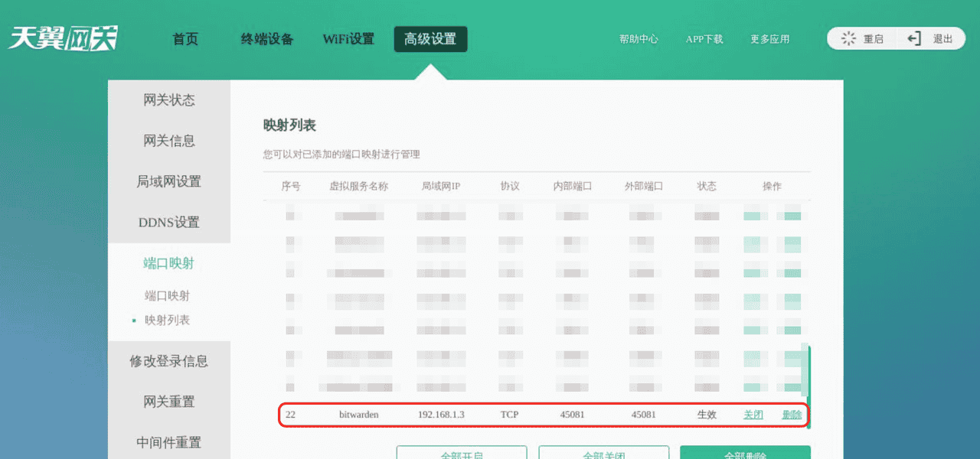
Task: Click the 重启 restart icon
Action: point(847,37)
